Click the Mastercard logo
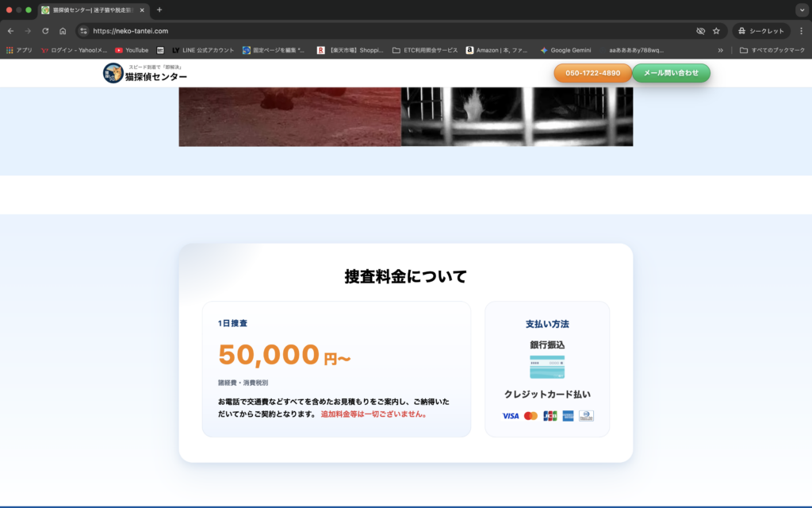Viewport: 812px width, 508px height. 530,416
